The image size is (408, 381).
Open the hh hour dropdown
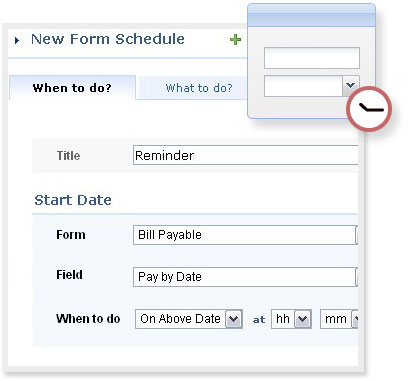click(291, 319)
